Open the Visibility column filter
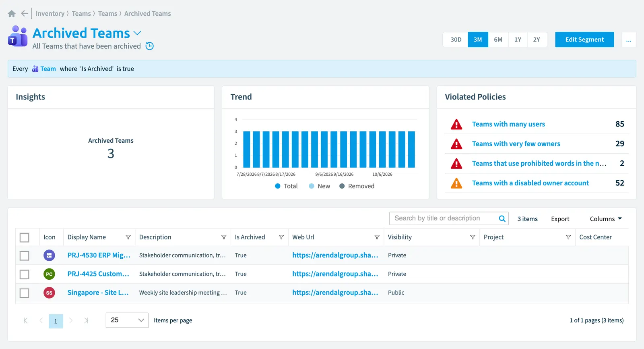644x349 pixels. pyautogui.click(x=473, y=237)
